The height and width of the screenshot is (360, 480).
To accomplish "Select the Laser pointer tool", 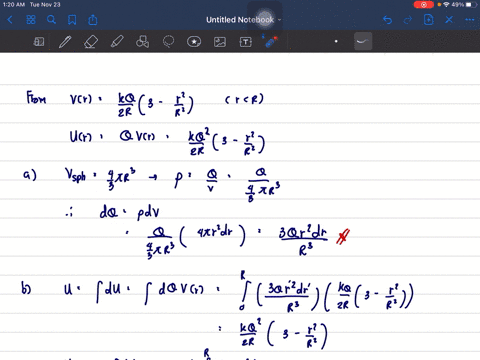I will pos(271,42).
